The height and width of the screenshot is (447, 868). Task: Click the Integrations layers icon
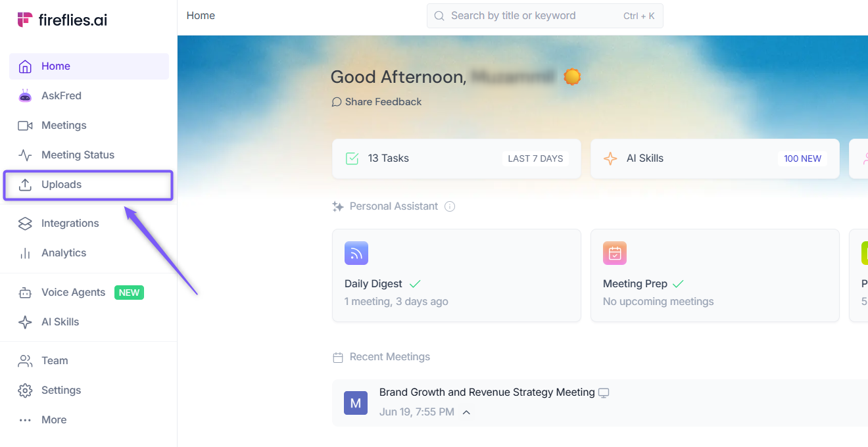point(25,223)
